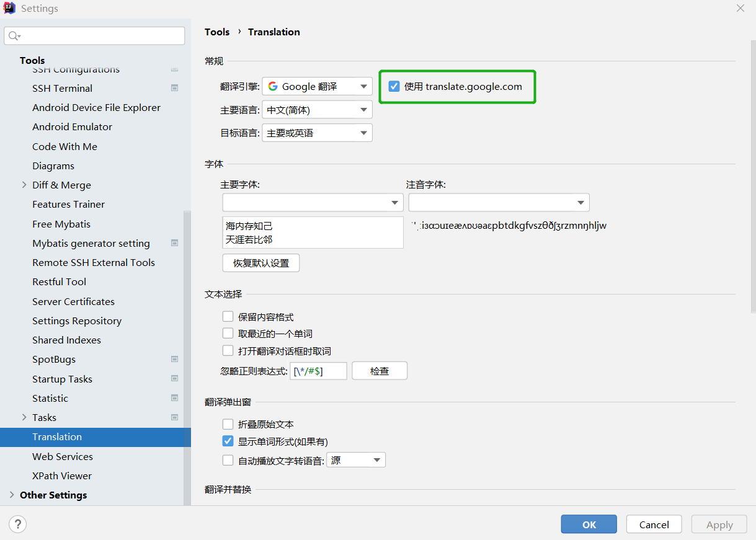This screenshot has height=540, width=756.
Task: Click the settings tree vertical scrollbar
Action: [187, 358]
